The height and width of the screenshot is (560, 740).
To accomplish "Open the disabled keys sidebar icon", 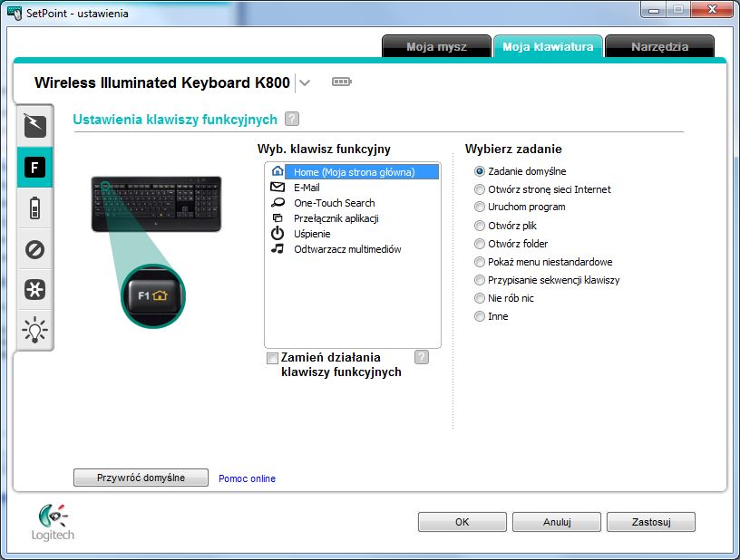I will [x=35, y=249].
